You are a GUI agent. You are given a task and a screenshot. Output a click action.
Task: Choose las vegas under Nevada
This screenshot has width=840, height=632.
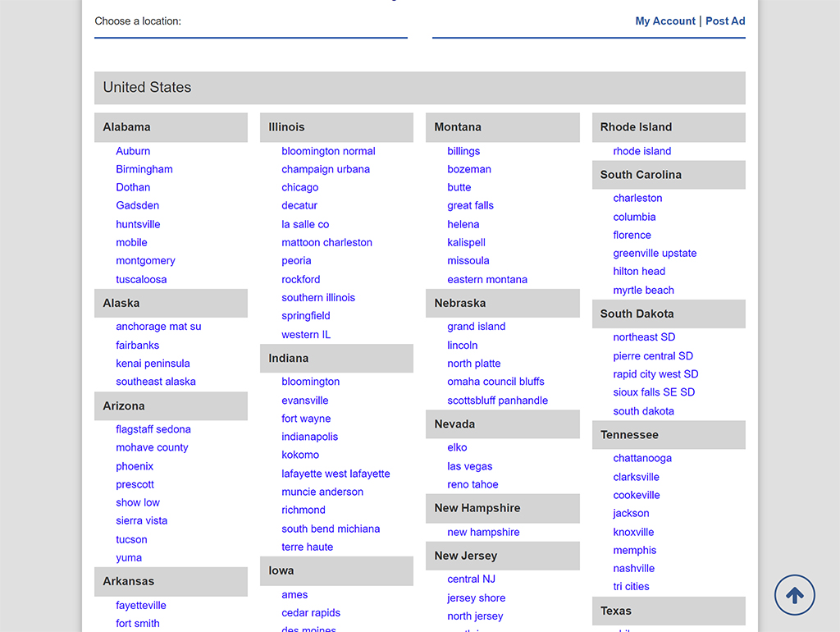[x=470, y=466]
